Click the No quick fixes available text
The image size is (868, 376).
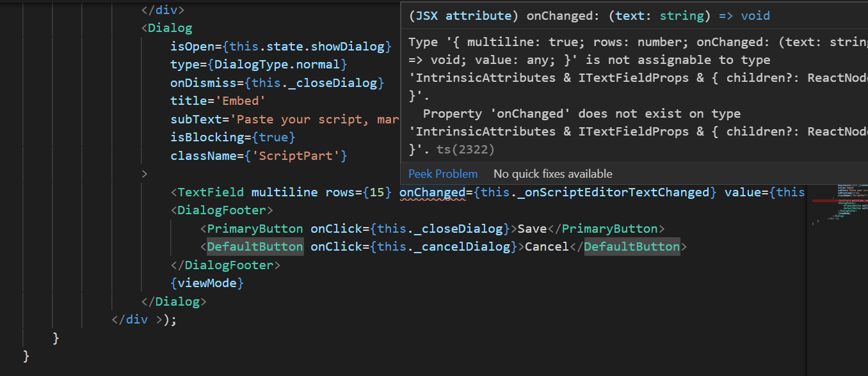pyautogui.click(x=552, y=173)
